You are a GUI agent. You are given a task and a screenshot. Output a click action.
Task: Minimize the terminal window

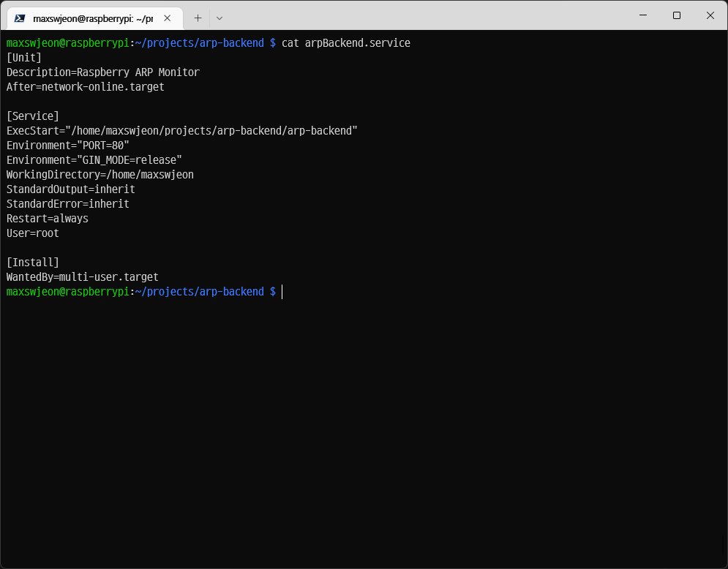643,15
